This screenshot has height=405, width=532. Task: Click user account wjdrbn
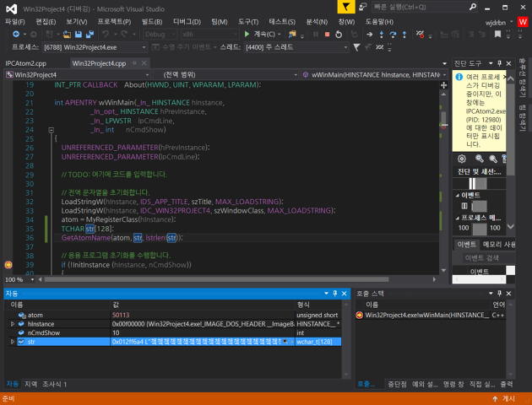click(496, 23)
